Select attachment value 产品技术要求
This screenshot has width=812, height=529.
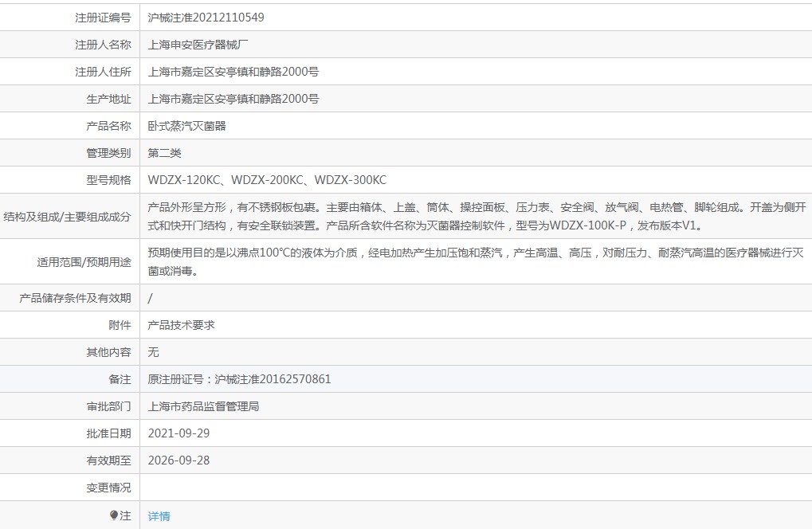point(181,325)
